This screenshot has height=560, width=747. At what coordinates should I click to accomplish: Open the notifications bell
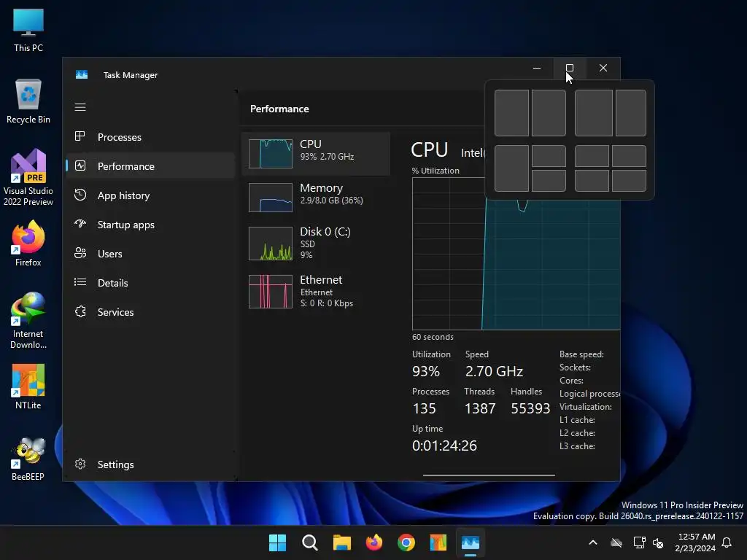(x=727, y=542)
